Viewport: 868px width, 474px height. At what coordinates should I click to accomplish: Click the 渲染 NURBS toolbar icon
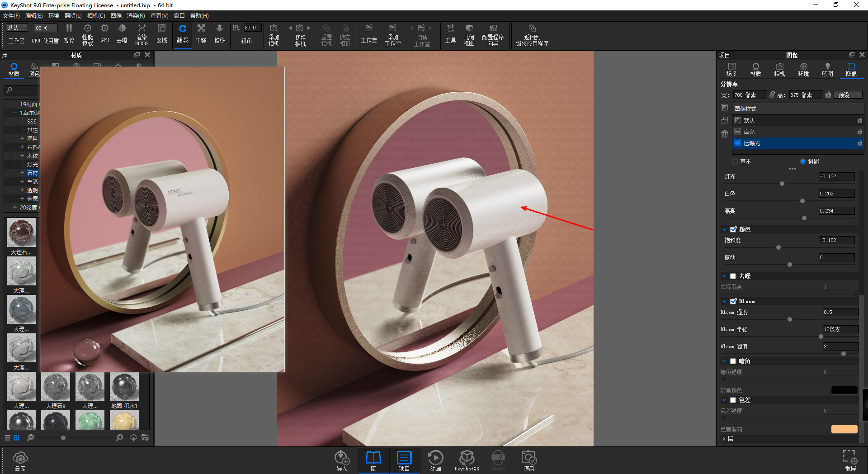[x=142, y=35]
